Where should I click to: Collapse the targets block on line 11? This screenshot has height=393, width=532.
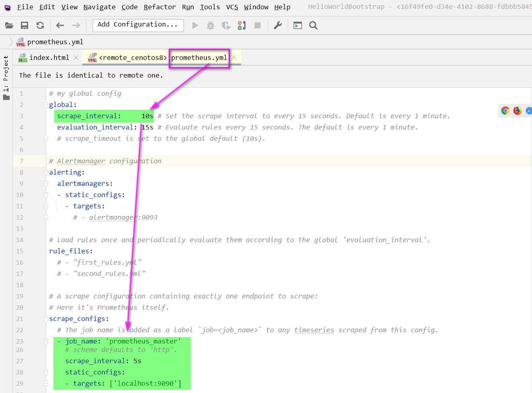tap(46, 206)
